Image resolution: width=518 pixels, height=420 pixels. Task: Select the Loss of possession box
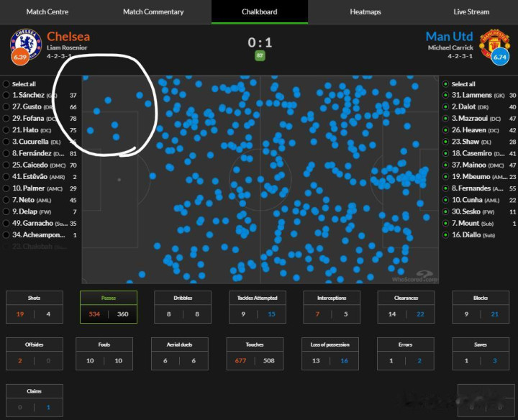(330, 354)
